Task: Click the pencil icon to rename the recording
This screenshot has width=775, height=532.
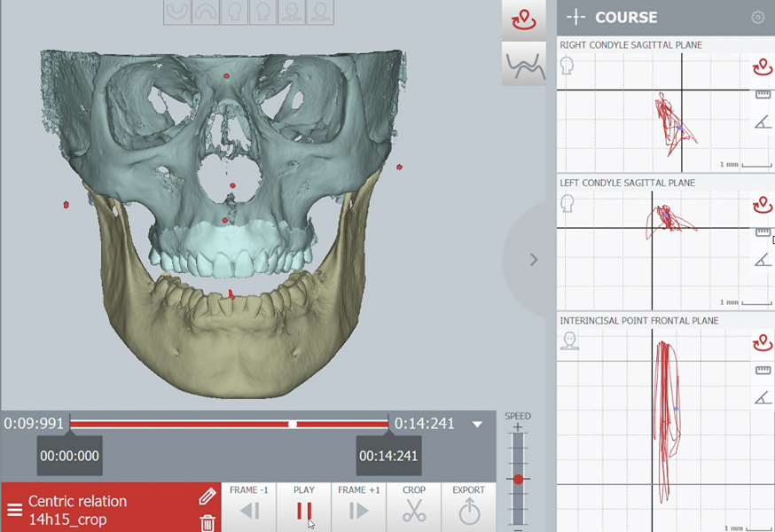Action: click(x=207, y=497)
